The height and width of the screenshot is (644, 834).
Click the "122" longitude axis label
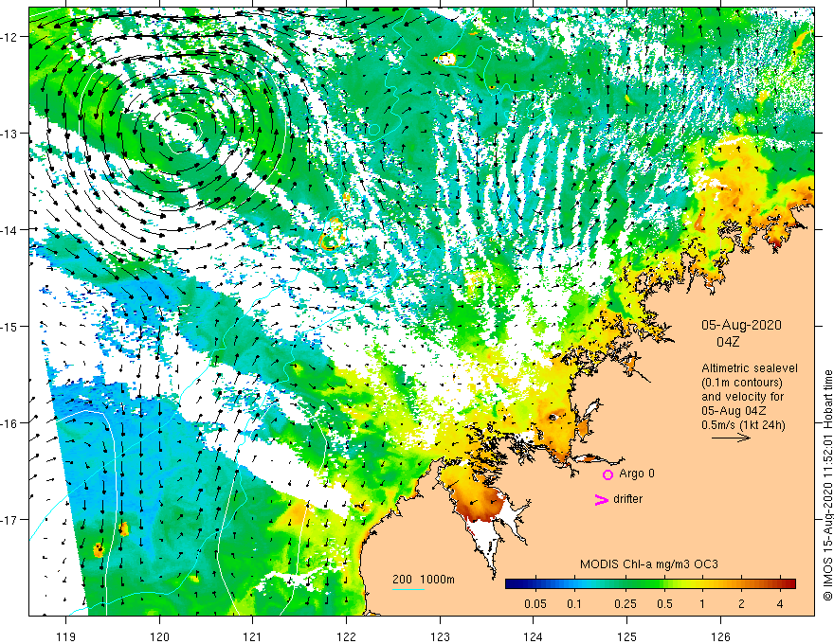pos(346,636)
